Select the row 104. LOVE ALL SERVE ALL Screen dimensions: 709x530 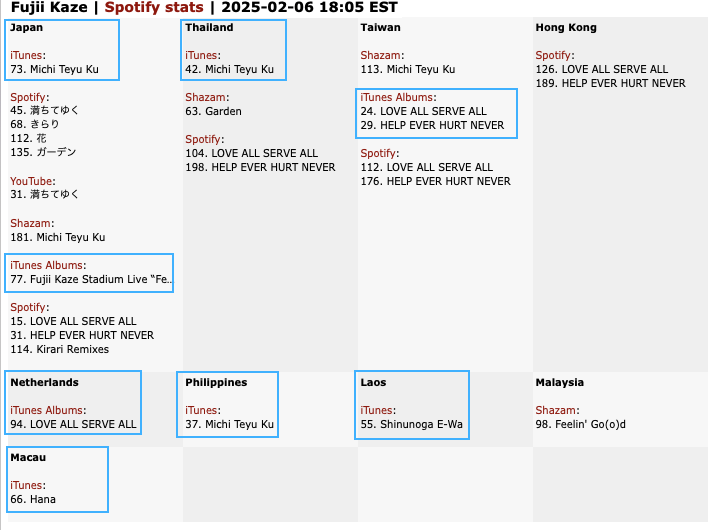click(252, 153)
